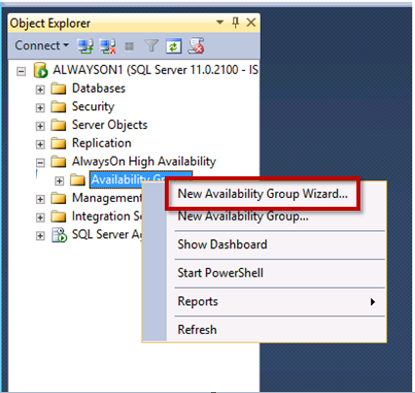
Task: Click the ALWAYSON1 server icon
Action: pos(41,70)
